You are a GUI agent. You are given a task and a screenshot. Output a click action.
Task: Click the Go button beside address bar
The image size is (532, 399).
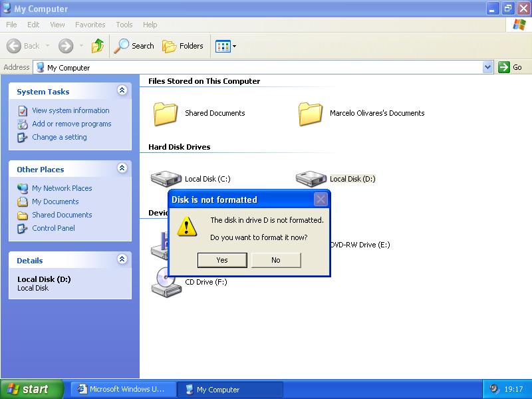(510, 67)
